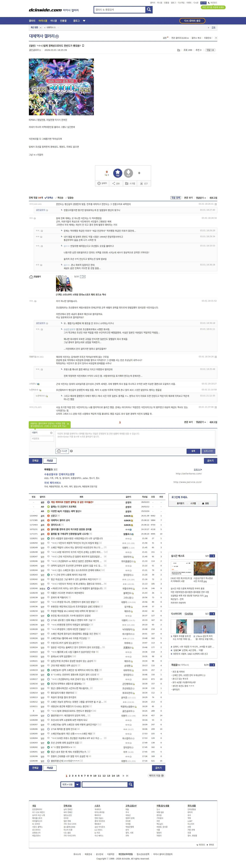This screenshot has height=868, width=246.
Task: Open the 신문고 notice post
Action: pyautogui.click(x=54, y=516)
